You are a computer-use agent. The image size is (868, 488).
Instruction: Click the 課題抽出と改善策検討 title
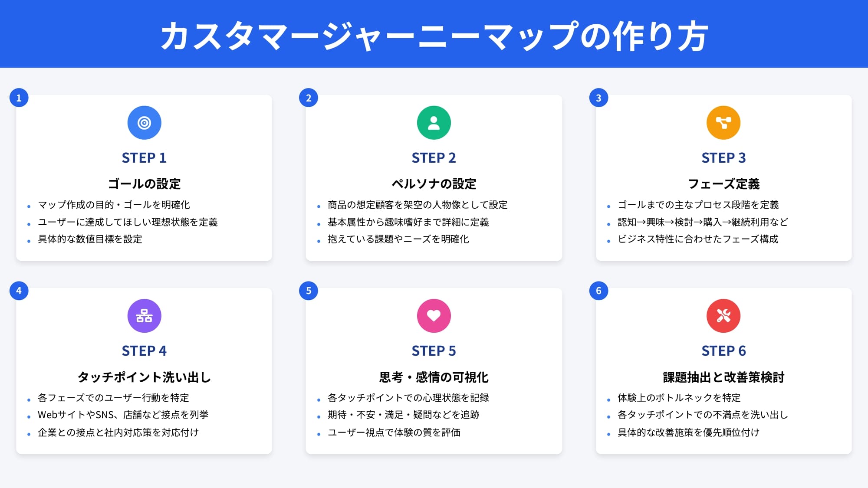click(723, 377)
